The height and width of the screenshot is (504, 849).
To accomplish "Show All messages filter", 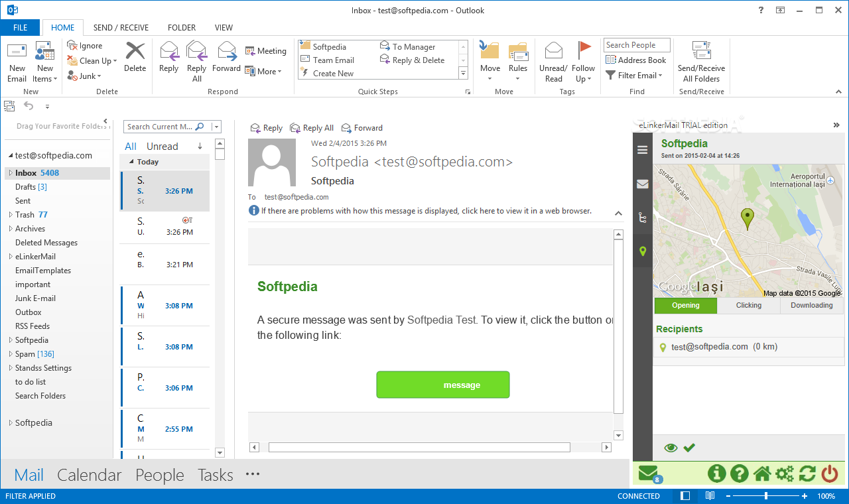I will (131, 147).
